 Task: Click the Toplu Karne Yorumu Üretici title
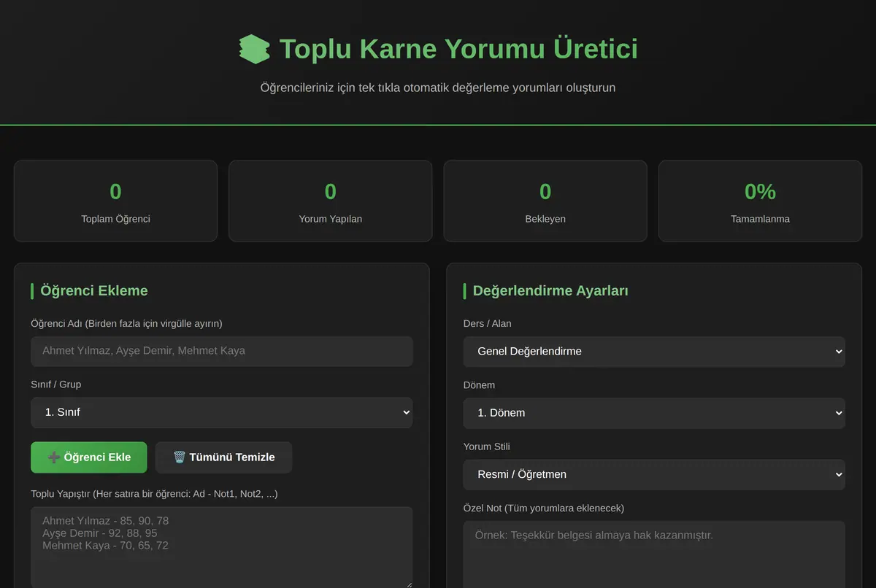pos(458,49)
